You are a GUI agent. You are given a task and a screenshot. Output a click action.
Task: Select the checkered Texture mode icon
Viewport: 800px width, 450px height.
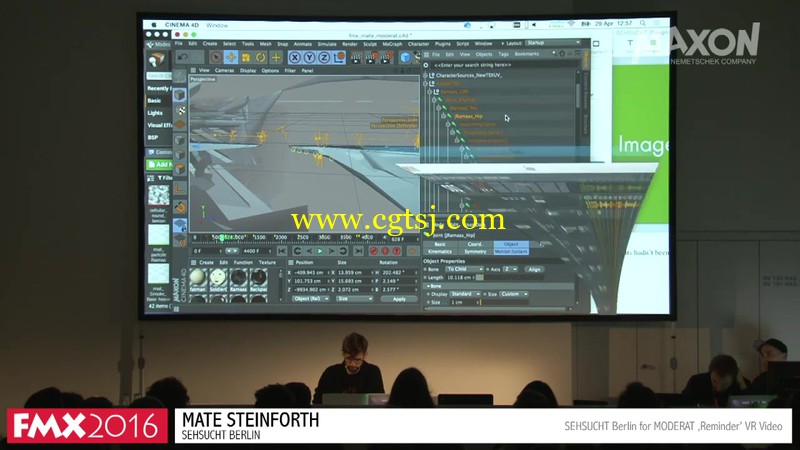[180, 110]
